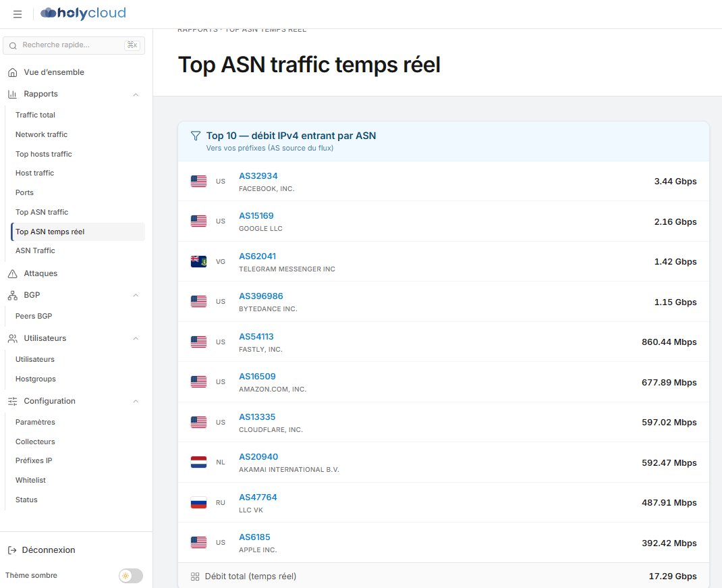Viewport: 722px width, 588px height.
Task: Click the US flag on the AS6185 row
Action: coord(199,542)
